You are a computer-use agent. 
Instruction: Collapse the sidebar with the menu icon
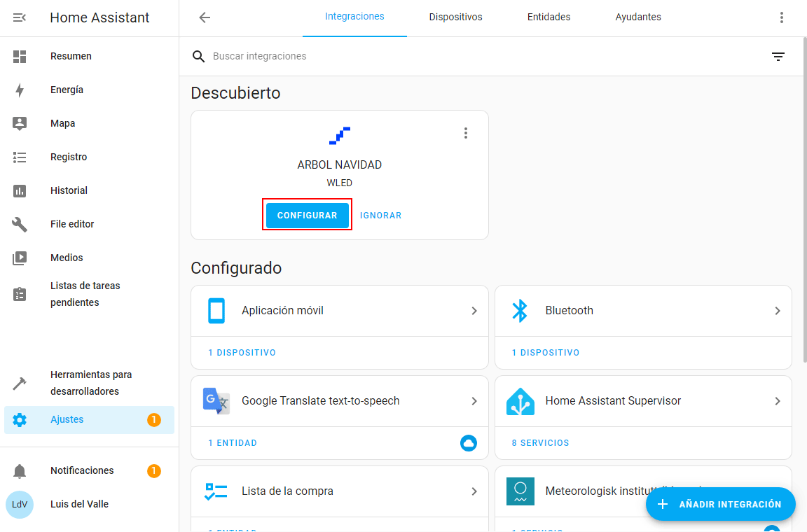coord(20,17)
